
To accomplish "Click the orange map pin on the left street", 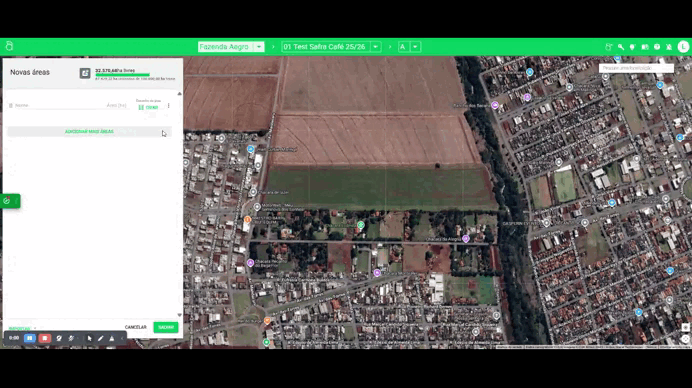I will [x=248, y=219].
